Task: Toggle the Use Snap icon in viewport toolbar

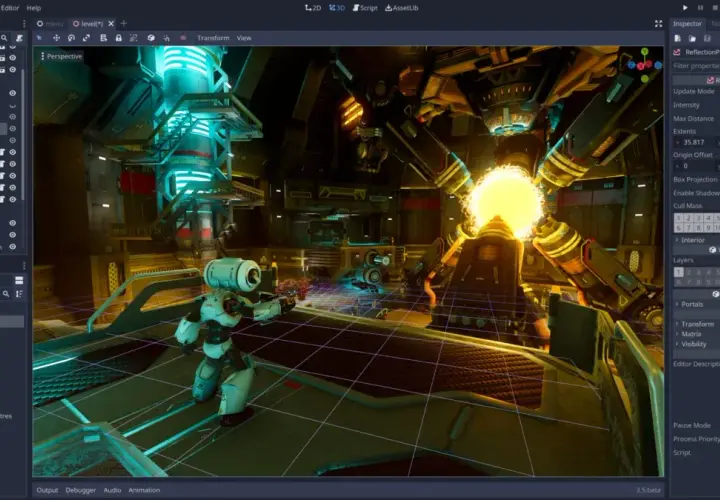Action: [166, 38]
